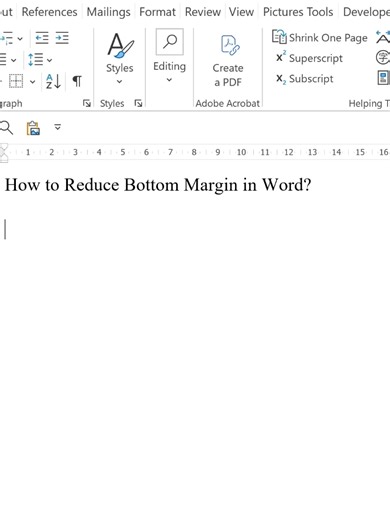Click Shrink One Page
This screenshot has height=520, width=390.
click(320, 38)
